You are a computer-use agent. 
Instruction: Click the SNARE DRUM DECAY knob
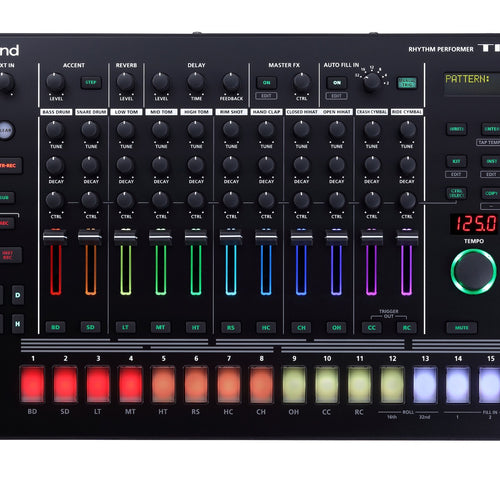pos(90,165)
